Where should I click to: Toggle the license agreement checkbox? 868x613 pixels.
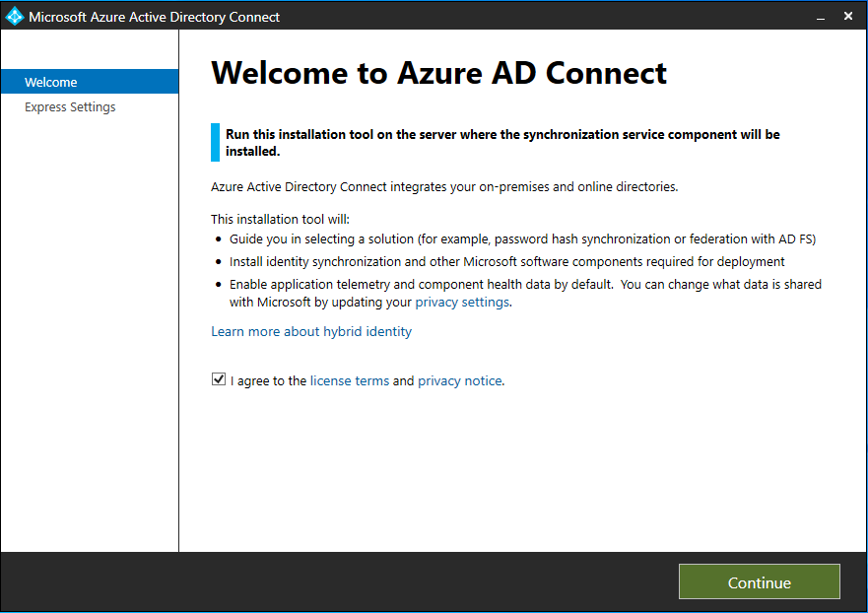coord(218,379)
